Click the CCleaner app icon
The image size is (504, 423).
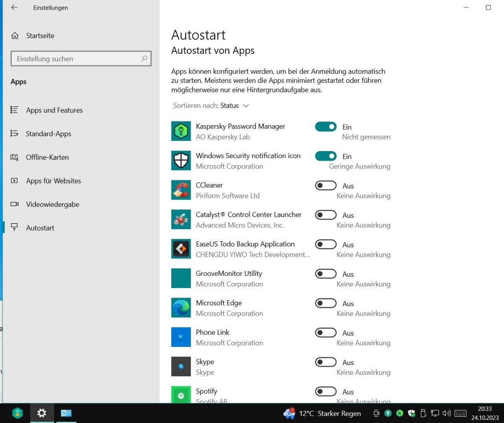tap(181, 190)
